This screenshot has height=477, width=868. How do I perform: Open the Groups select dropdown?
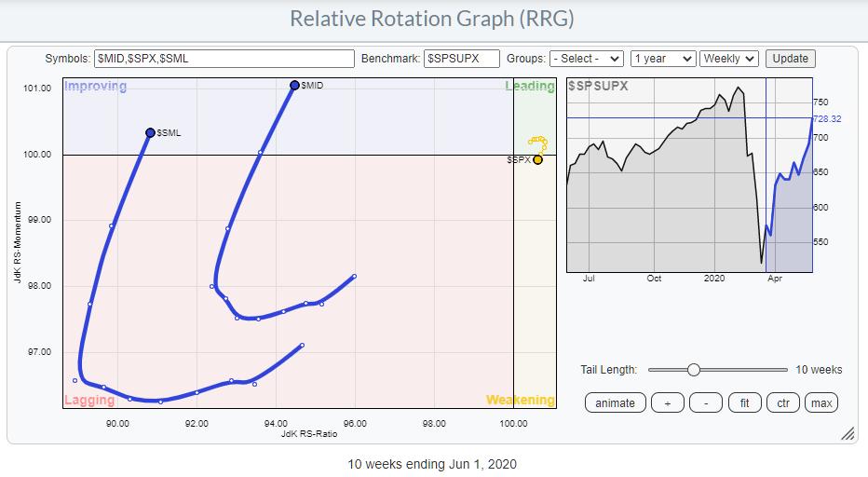click(587, 59)
